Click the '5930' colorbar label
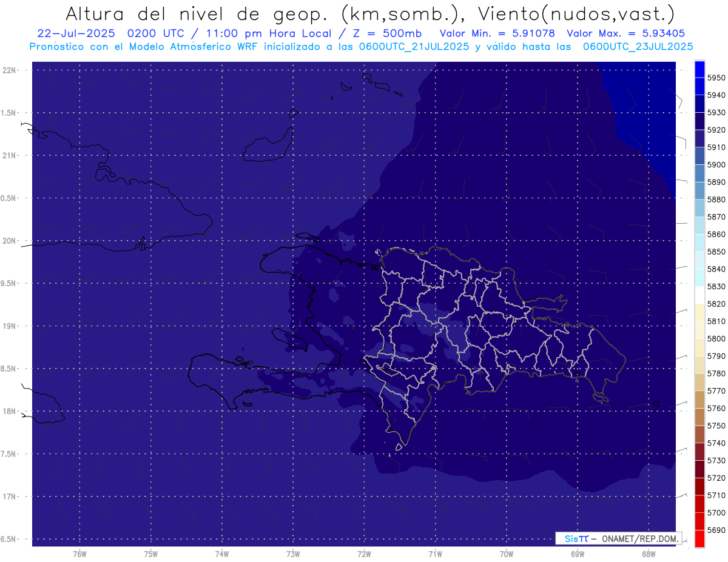 coord(716,113)
